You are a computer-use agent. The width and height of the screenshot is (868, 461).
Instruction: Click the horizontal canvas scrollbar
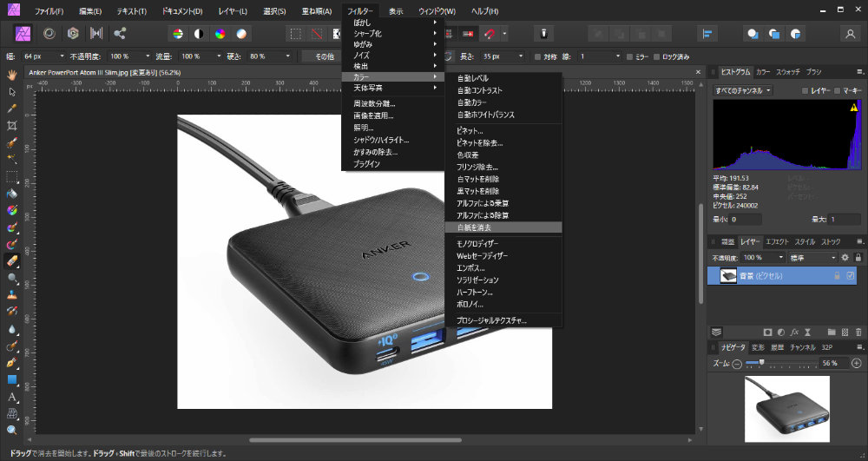355,440
